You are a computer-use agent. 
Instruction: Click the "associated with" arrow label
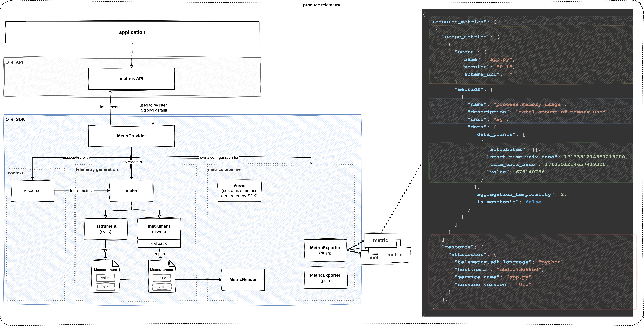click(76, 157)
